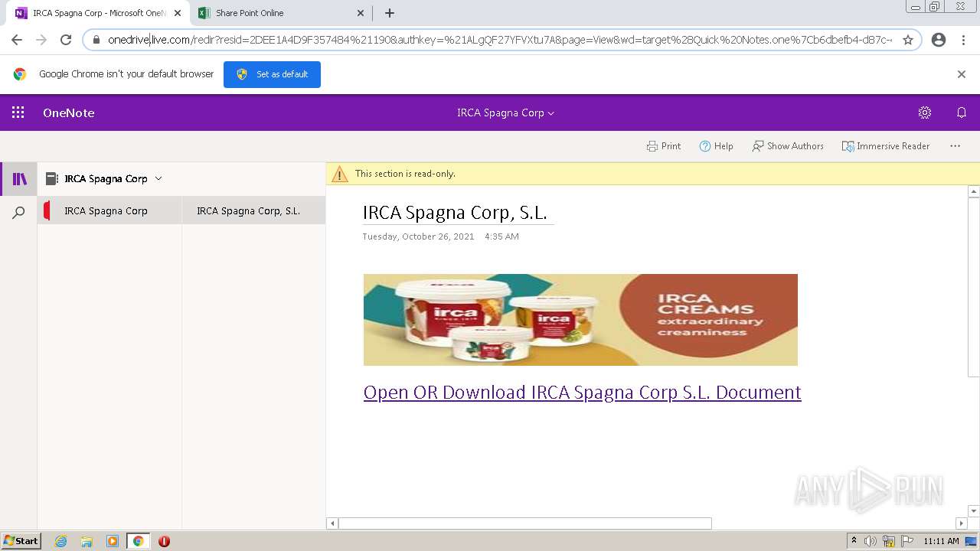
Task: Open the Office app launcher grid
Action: click(18, 112)
